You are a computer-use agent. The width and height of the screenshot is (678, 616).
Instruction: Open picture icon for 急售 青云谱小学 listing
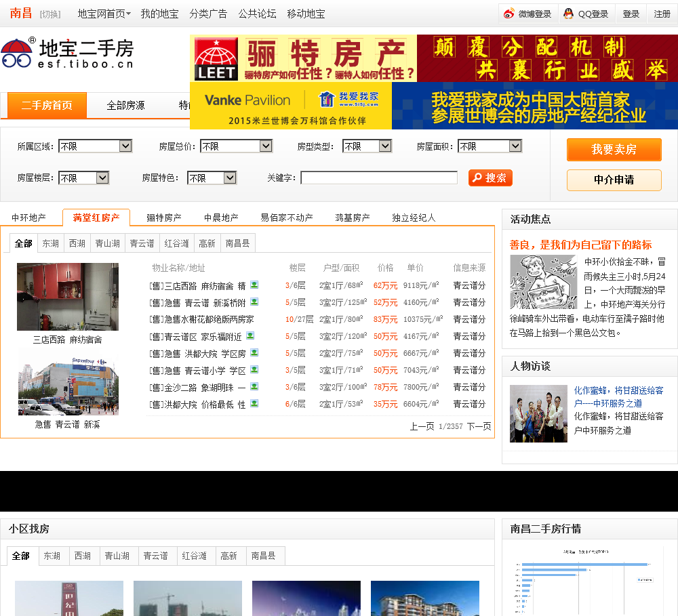254,369
